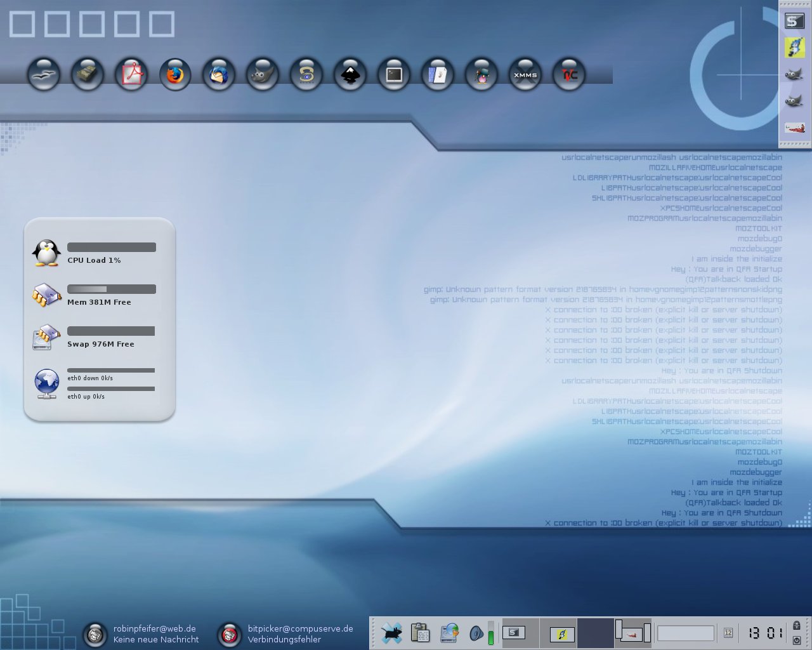Screen dimensions: 812x650
Task: Open the terminal launcher icon
Action: (393, 75)
